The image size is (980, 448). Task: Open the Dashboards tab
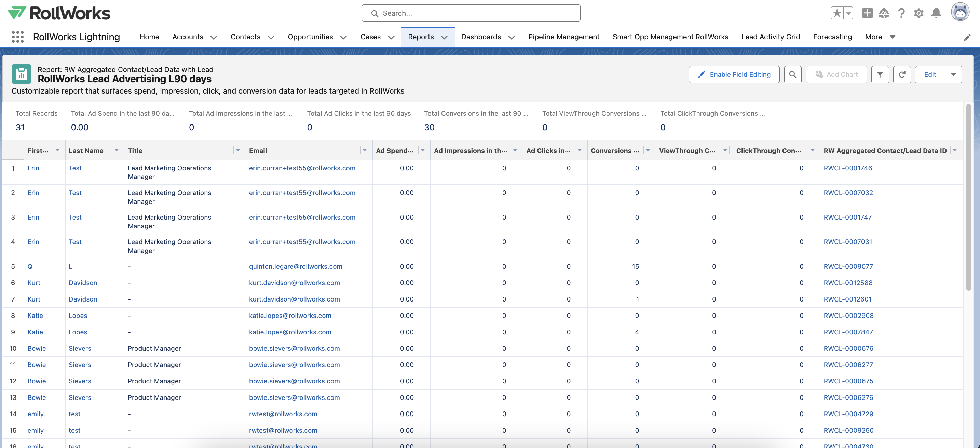pyautogui.click(x=481, y=37)
